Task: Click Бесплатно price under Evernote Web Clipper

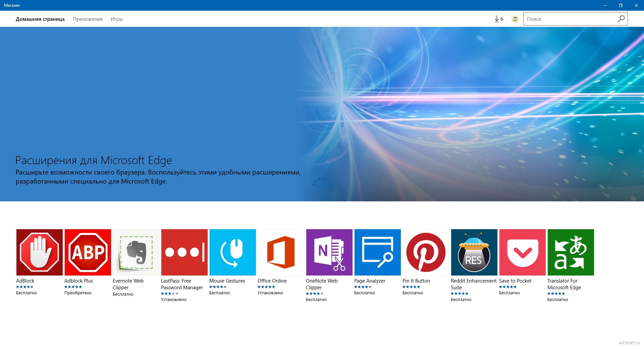Action: point(123,294)
